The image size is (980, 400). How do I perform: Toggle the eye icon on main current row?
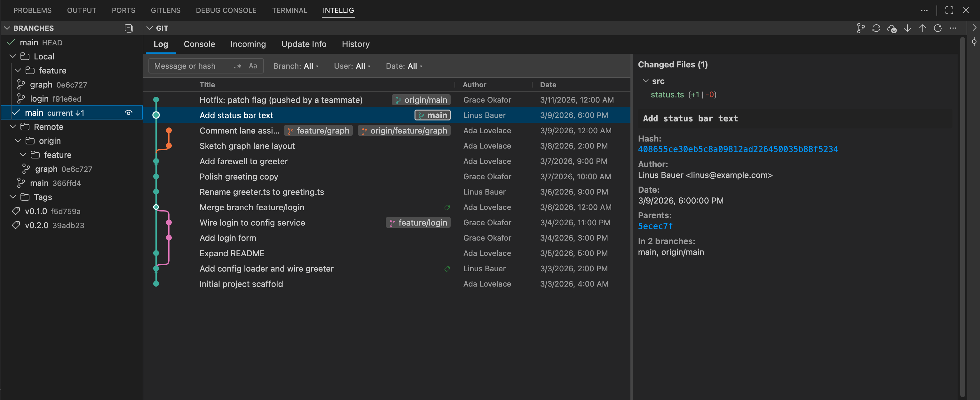pyautogui.click(x=129, y=113)
